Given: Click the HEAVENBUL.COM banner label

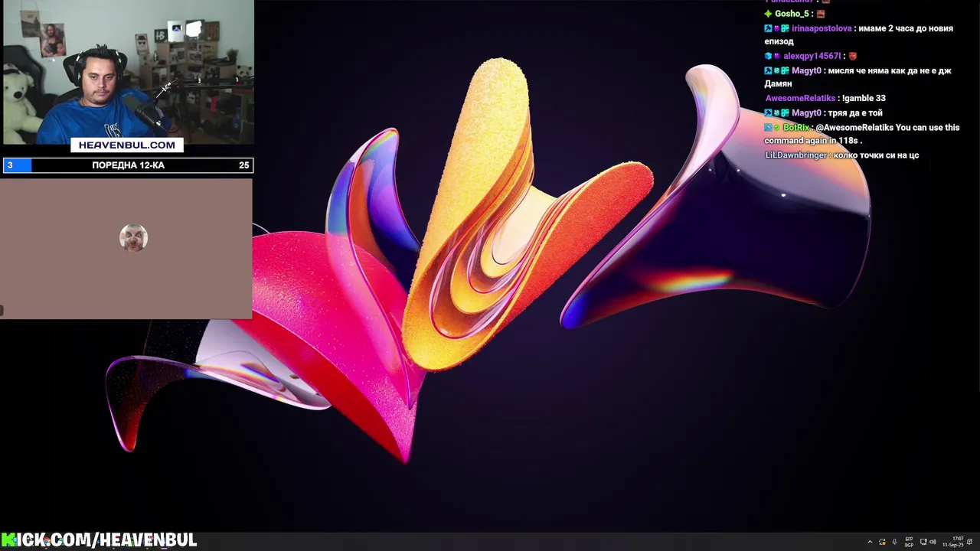Looking at the screenshot, I should click(127, 145).
